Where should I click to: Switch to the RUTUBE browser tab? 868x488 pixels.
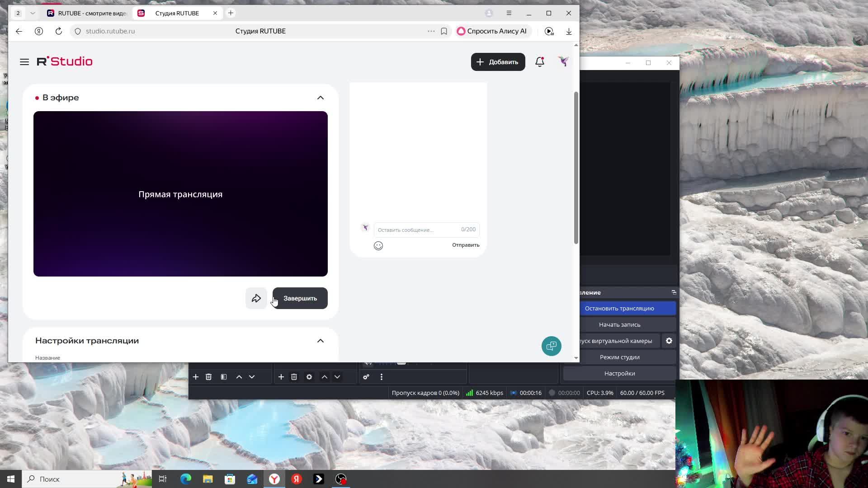coord(87,13)
